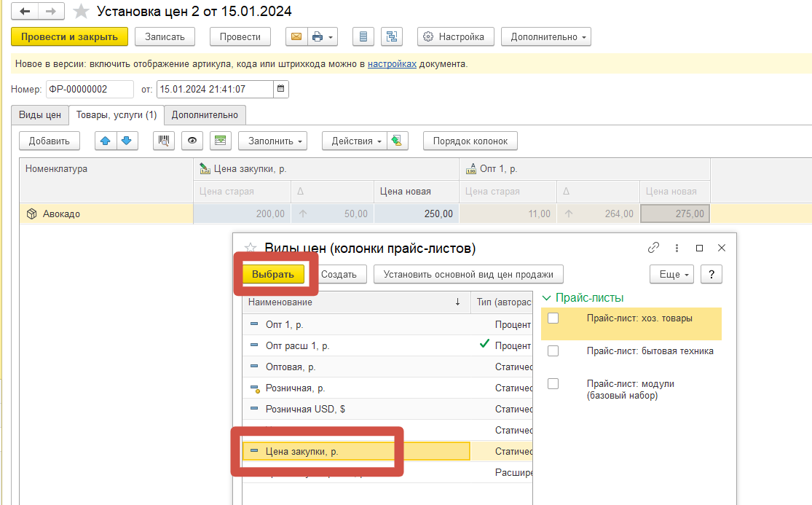Screen dimensions: 812x505
Task: Click the printer icon
Action: click(317, 36)
